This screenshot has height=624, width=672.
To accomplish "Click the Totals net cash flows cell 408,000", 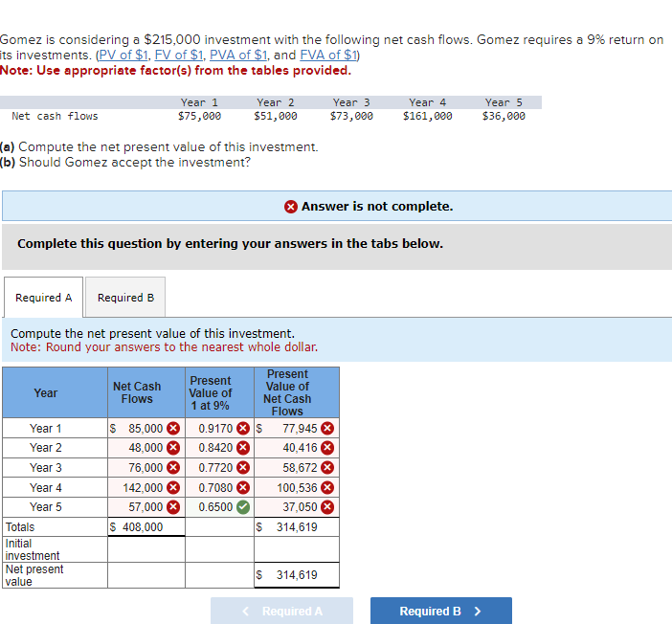I will 146,526.
